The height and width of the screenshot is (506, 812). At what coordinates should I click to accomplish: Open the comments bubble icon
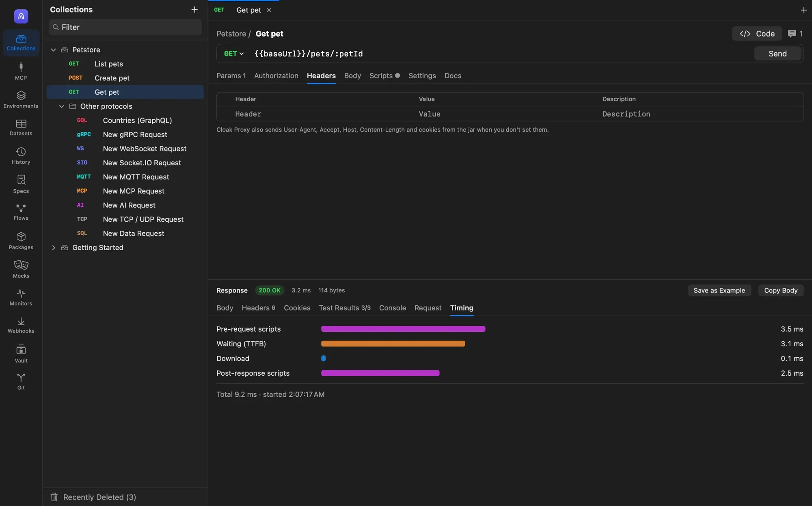(795, 34)
